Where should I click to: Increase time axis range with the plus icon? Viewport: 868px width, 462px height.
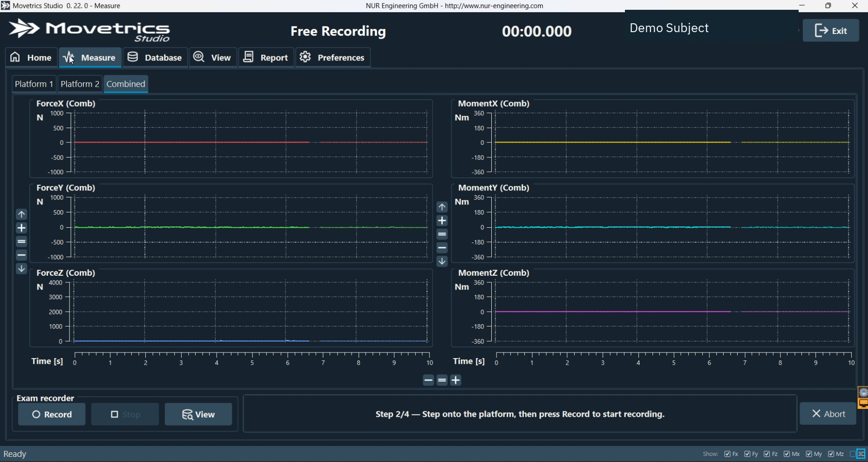click(x=456, y=380)
